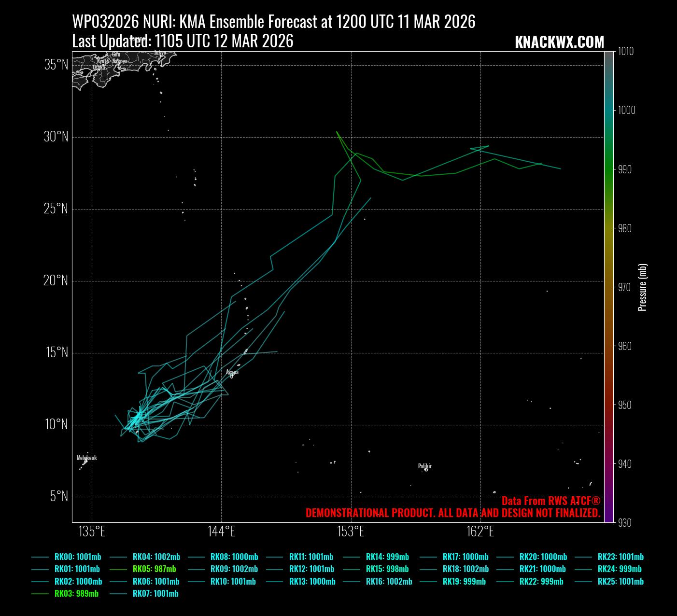677x616 pixels.
Task: Select the RK03: 989mb legend entry
Action: [76, 594]
